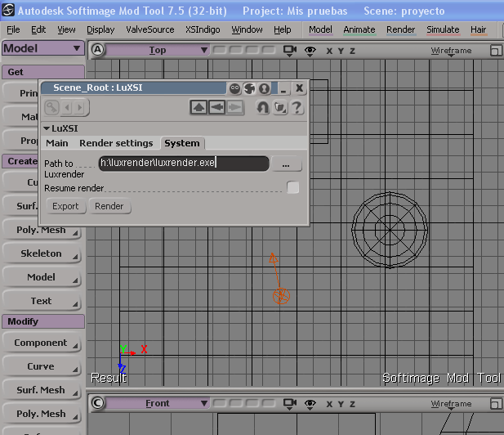Screen dimensions: 504x435
Task: Click the Export button
Action: pyautogui.click(x=65, y=206)
